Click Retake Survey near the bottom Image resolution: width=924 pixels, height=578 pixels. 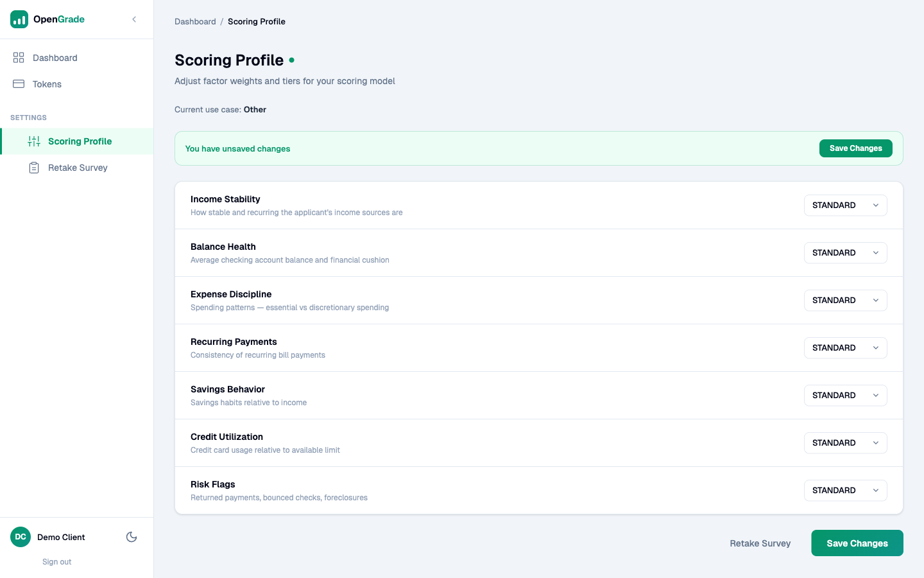[x=760, y=543]
